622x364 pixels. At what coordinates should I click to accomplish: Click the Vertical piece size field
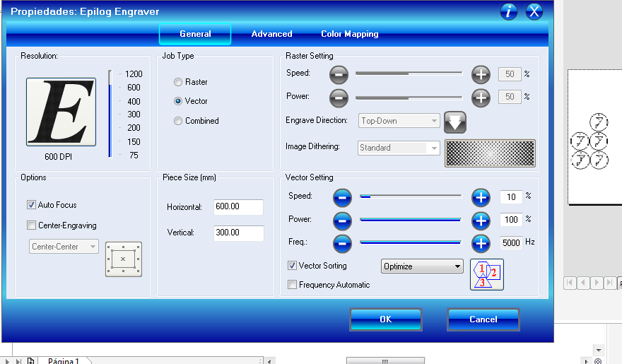point(238,233)
